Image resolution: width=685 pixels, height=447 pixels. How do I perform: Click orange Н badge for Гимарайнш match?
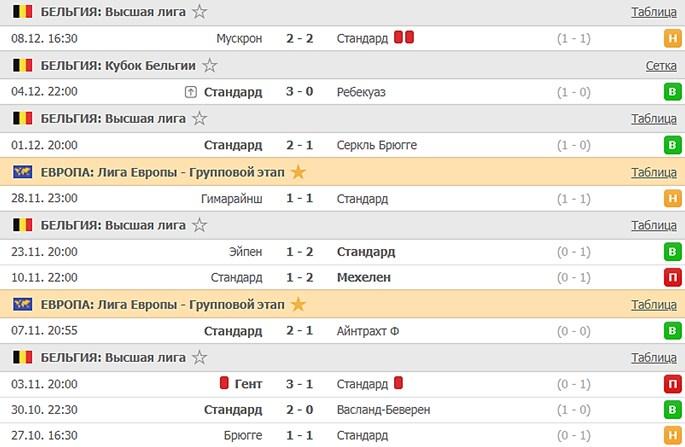[x=672, y=198]
